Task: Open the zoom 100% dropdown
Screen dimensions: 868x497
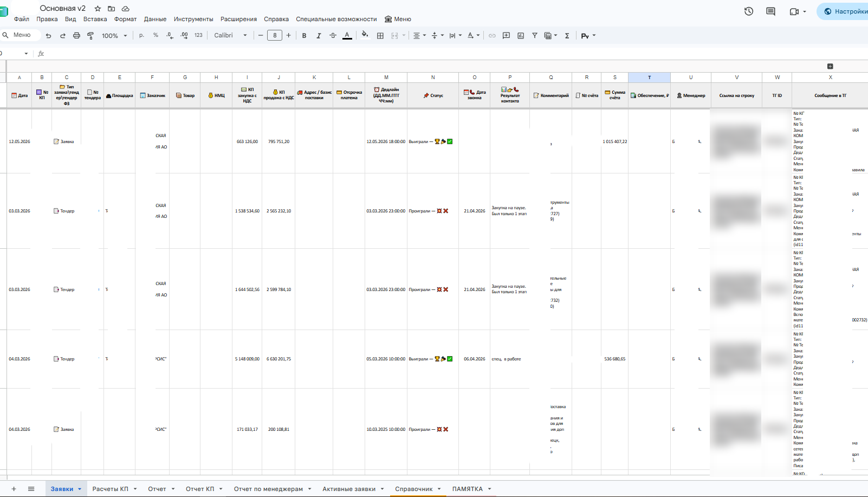Action: tap(114, 36)
